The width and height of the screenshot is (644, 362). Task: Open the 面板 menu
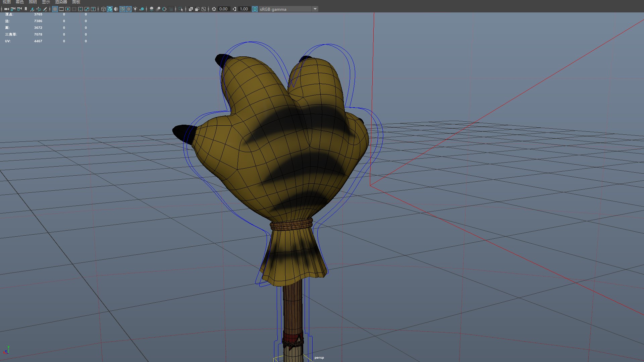(x=76, y=2)
